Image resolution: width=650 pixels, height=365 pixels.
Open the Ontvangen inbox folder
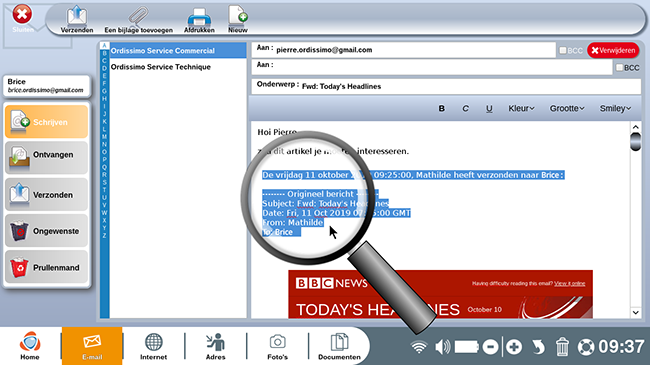(x=46, y=158)
